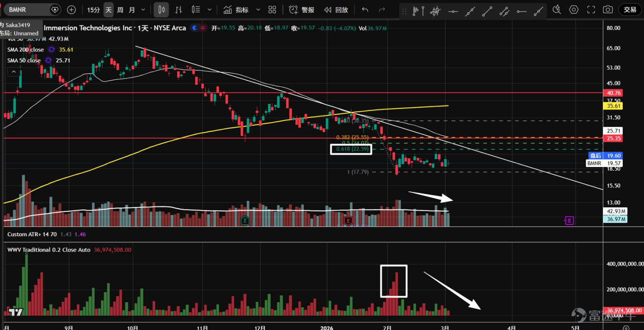Take a chart snapshot with camera

pos(608,10)
